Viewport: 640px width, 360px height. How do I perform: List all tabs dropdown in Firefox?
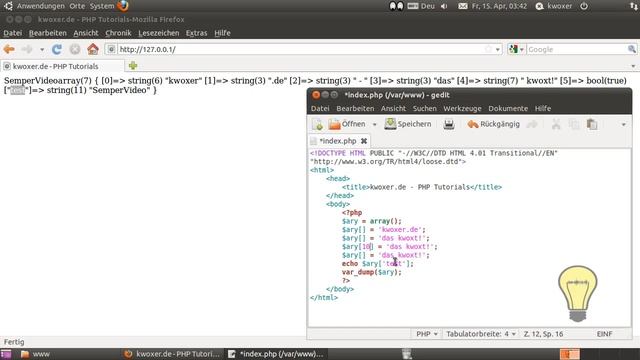[633, 66]
